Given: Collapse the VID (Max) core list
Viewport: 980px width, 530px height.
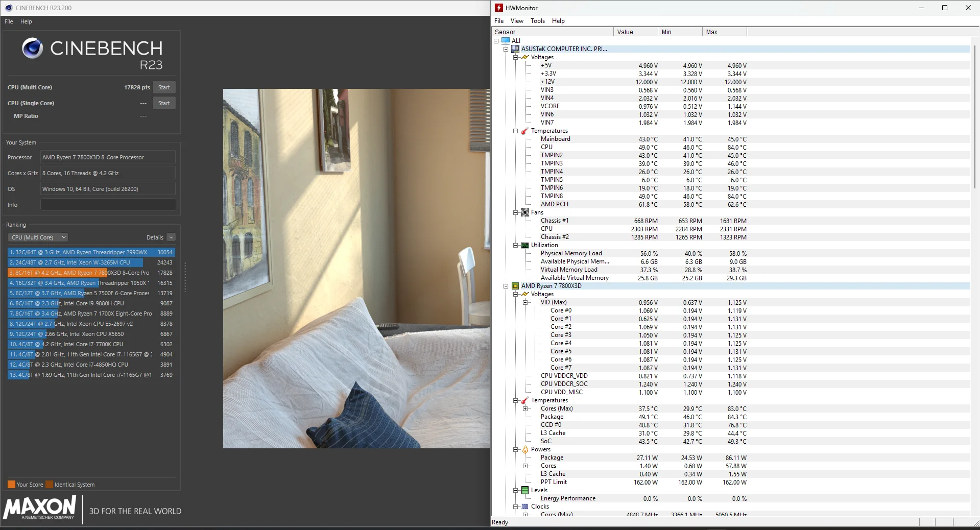Looking at the screenshot, I should pyautogui.click(x=525, y=302).
